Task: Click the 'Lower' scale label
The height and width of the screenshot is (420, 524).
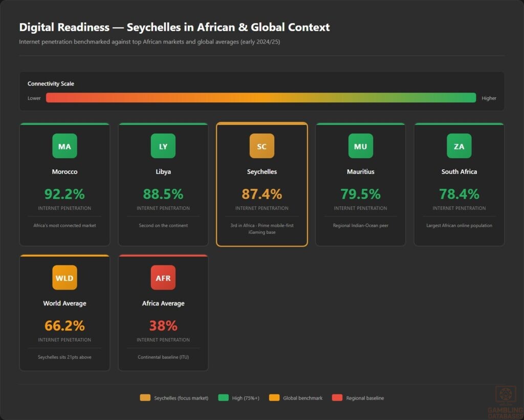Action: 34,98
